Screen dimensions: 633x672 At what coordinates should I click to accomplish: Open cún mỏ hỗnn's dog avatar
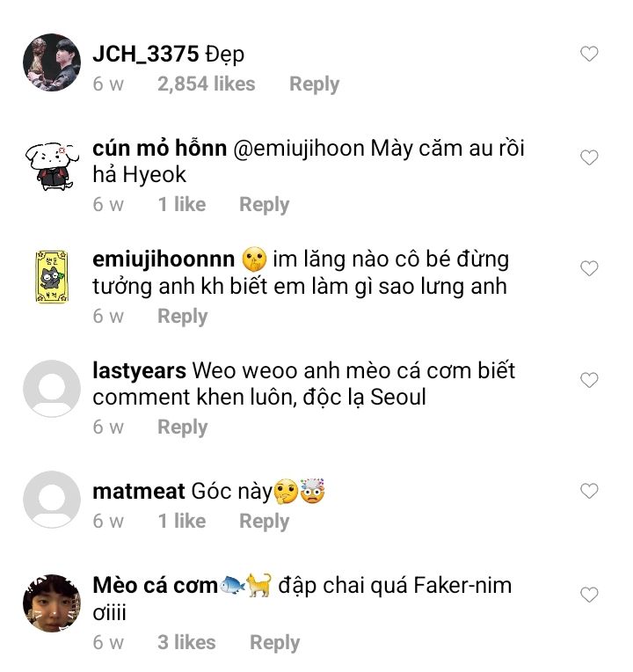(x=51, y=166)
